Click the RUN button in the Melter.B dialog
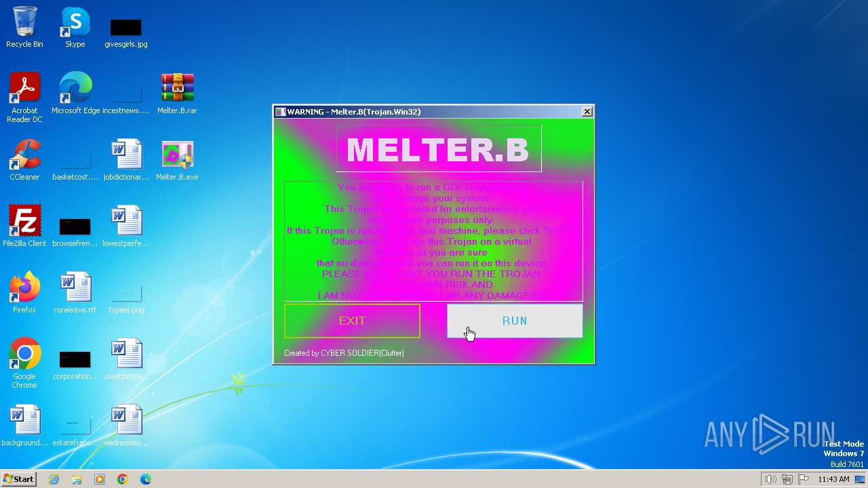The width and height of the screenshot is (868, 488). click(x=515, y=321)
